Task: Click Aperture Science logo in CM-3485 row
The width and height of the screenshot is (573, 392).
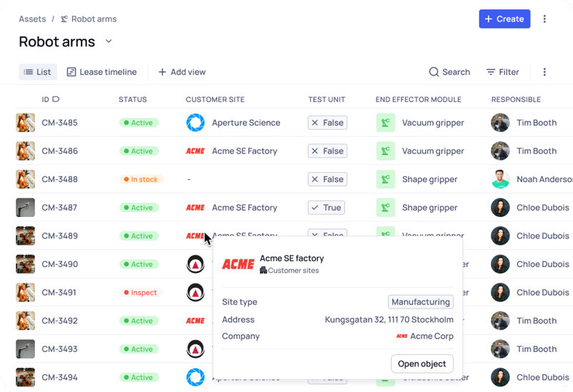Action: click(196, 122)
